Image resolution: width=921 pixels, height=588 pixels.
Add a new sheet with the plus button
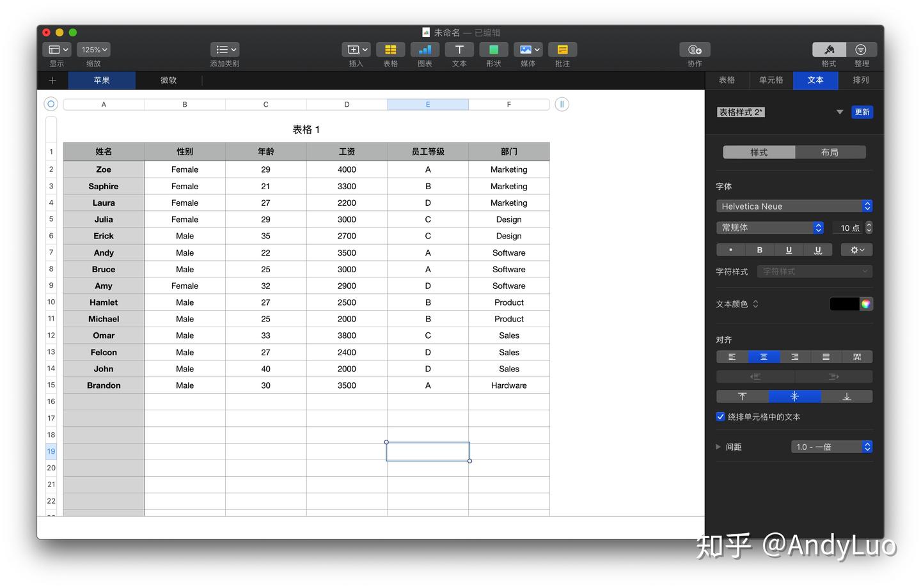52,80
